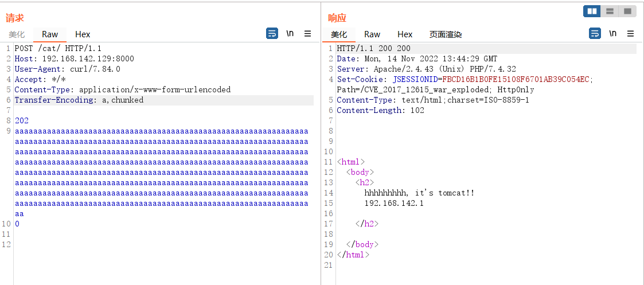Image resolution: width=644 pixels, height=285 pixels.
Task: Switch request view to Hex tab
Action: coord(83,34)
